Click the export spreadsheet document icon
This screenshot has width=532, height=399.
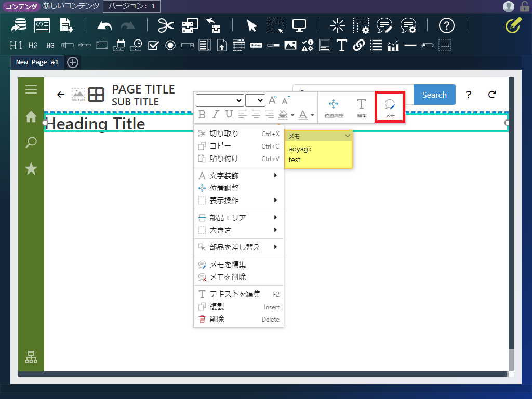pyautogui.click(x=66, y=25)
